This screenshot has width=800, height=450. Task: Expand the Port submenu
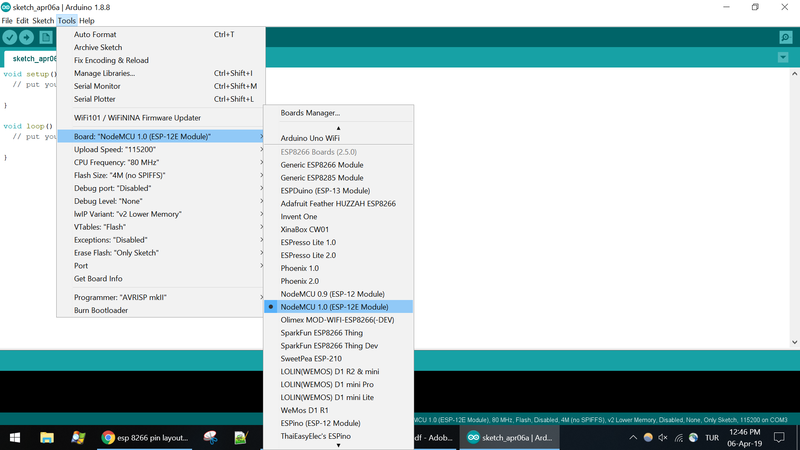coord(161,266)
